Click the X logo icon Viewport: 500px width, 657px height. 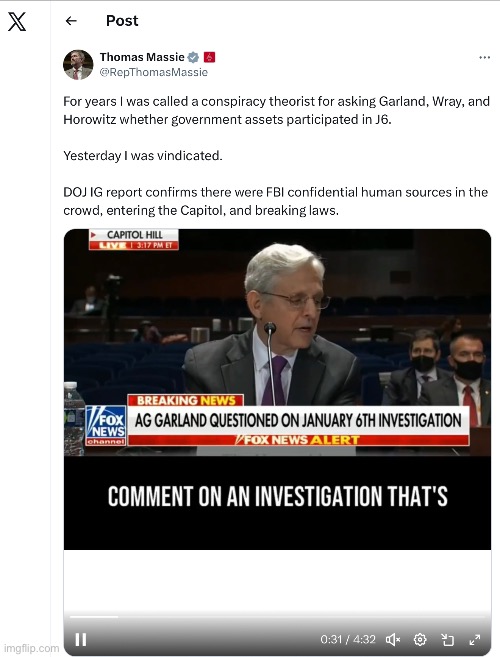point(17,21)
